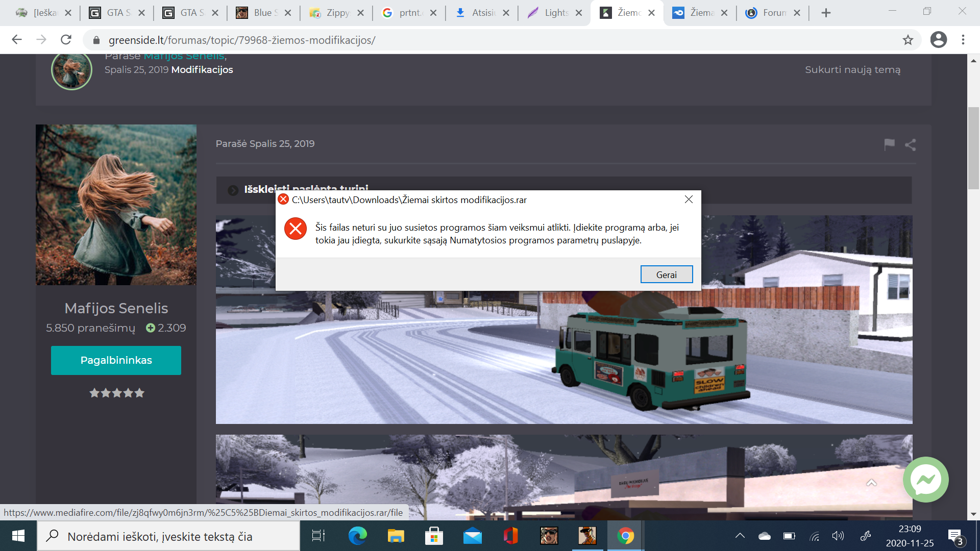Open File Explorer from taskbar
Image resolution: width=980 pixels, height=551 pixels.
(396, 536)
